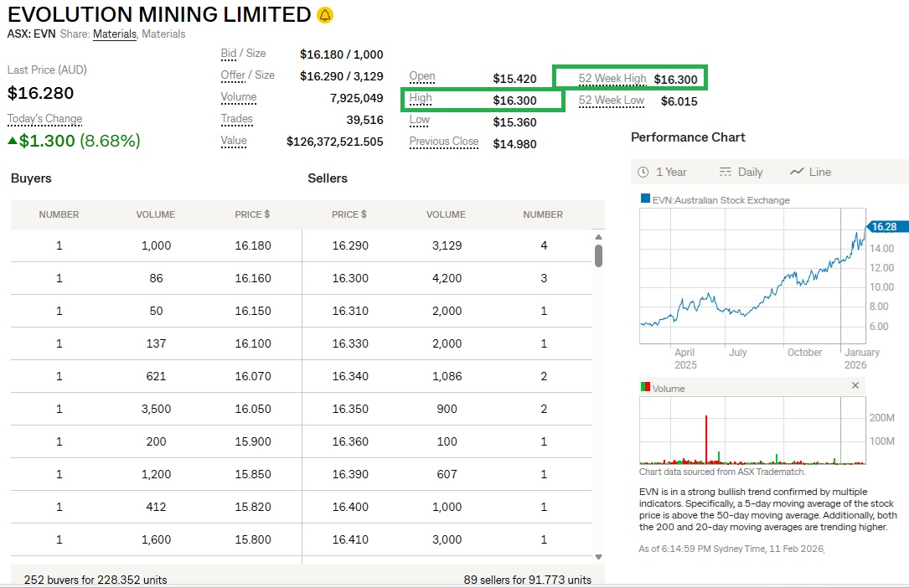This screenshot has width=909, height=588.
Task: Open the underlined Materials sector link
Action: tap(115, 34)
